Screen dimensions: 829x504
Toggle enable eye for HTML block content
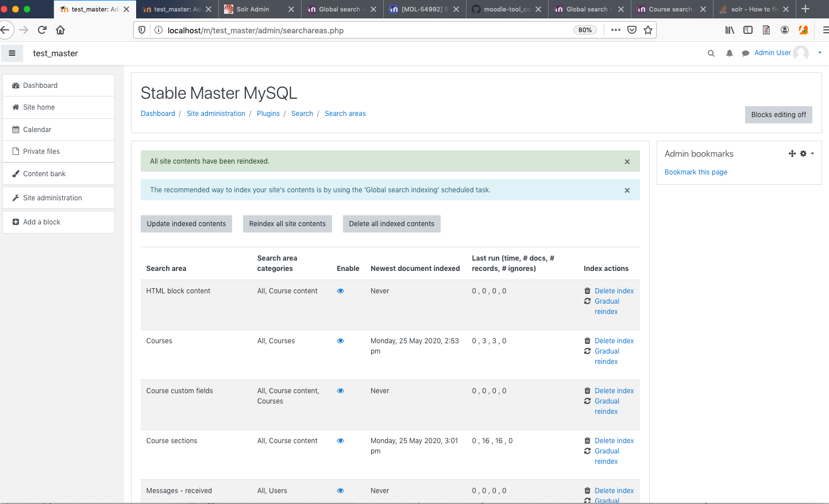point(341,291)
